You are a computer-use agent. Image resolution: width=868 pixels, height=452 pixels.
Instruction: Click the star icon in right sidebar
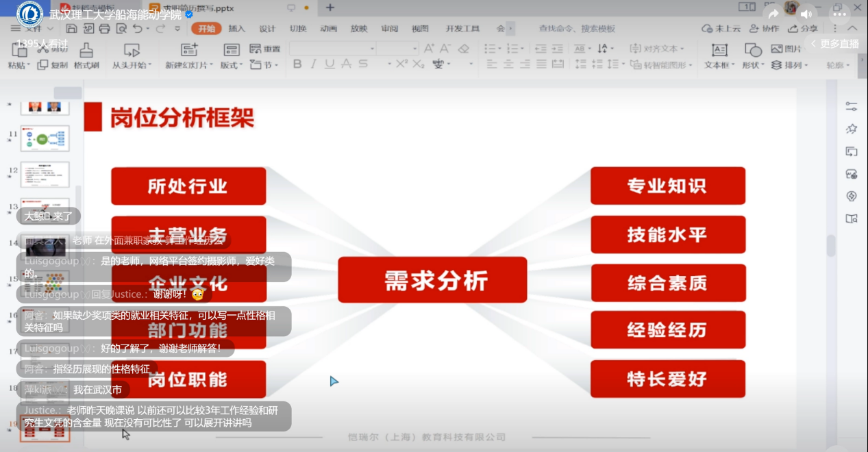pyautogui.click(x=852, y=129)
